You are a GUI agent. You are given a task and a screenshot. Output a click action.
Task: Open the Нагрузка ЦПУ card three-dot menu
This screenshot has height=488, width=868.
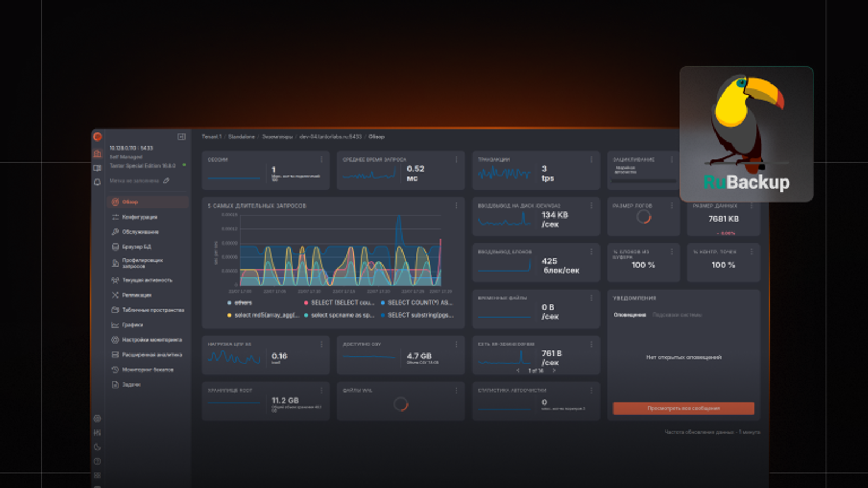[321, 344]
